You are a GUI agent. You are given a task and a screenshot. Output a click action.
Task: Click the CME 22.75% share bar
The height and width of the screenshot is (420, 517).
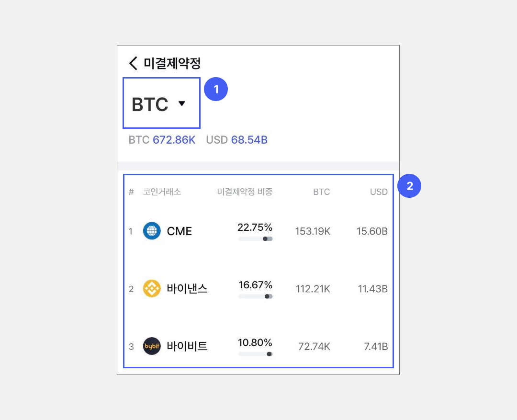point(256,238)
